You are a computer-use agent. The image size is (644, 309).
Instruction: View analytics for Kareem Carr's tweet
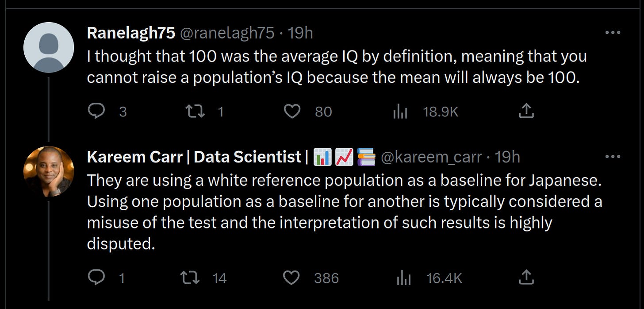pyautogui.click(x=403, y=278)
